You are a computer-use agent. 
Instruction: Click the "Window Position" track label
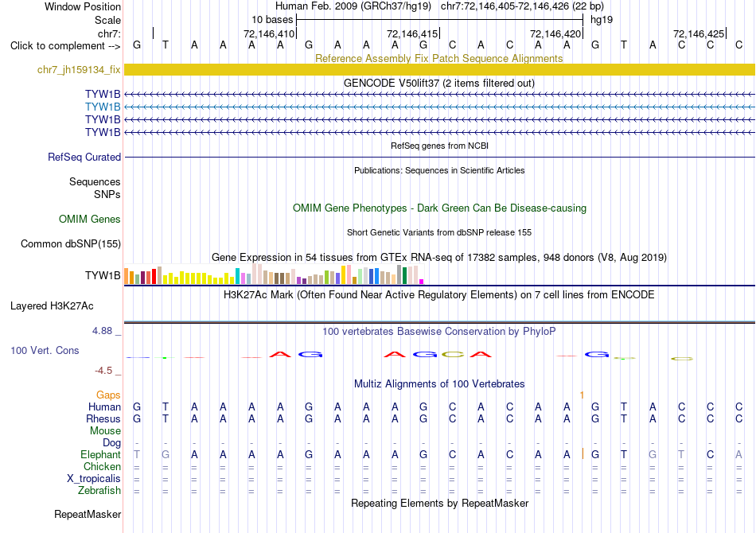point(83,6)
